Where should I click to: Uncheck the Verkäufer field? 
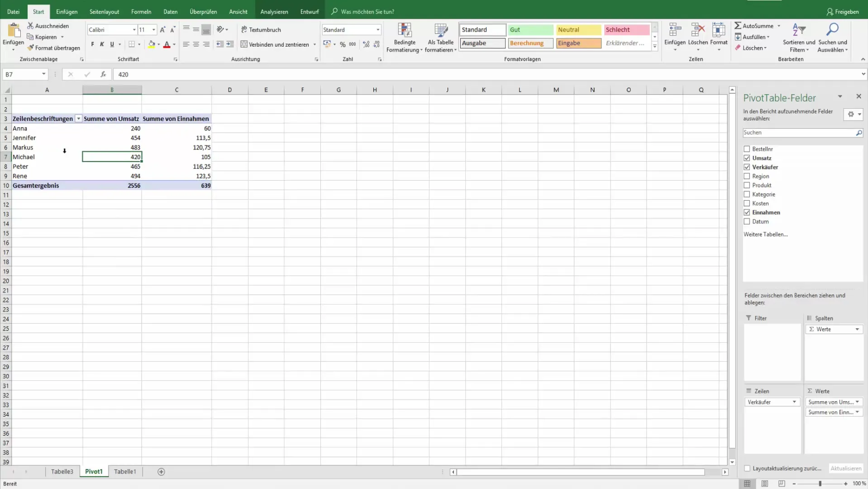point(747,167)
